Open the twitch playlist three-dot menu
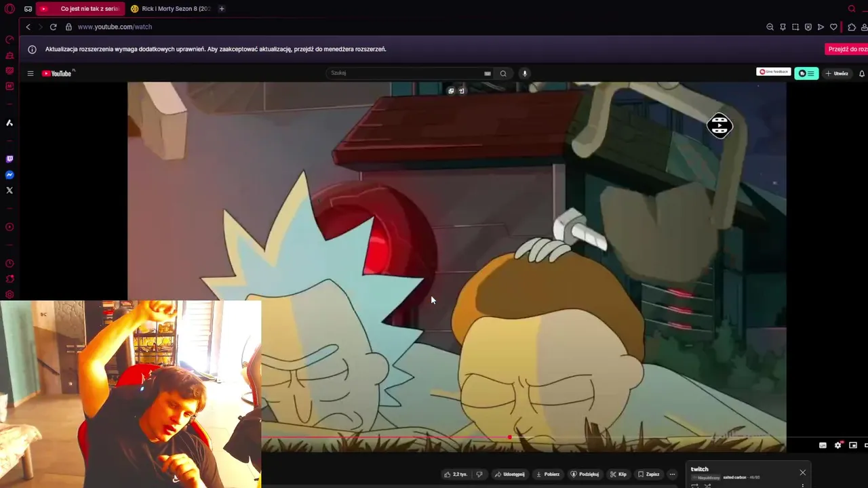Screen dimensions: 868x488 tap(802, 485)
